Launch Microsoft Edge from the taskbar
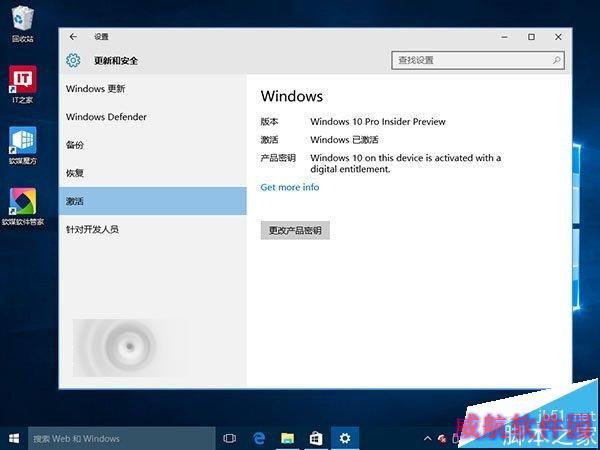 point(259,439)
